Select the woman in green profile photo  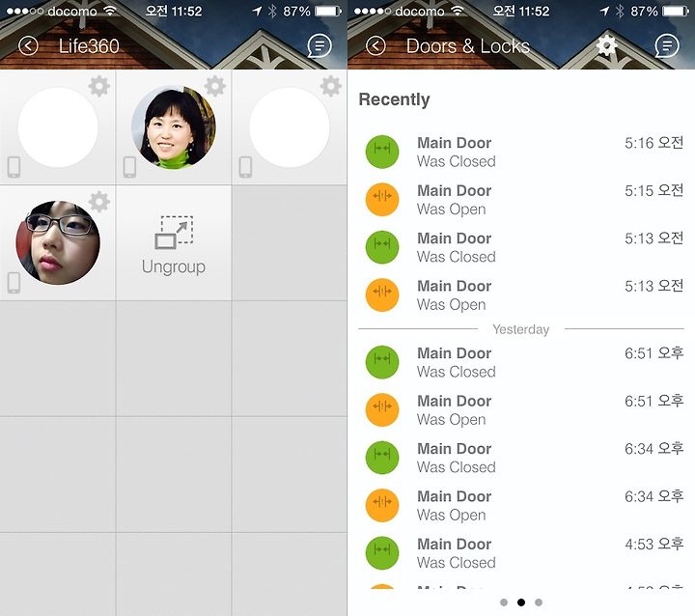tap(174, 127)
